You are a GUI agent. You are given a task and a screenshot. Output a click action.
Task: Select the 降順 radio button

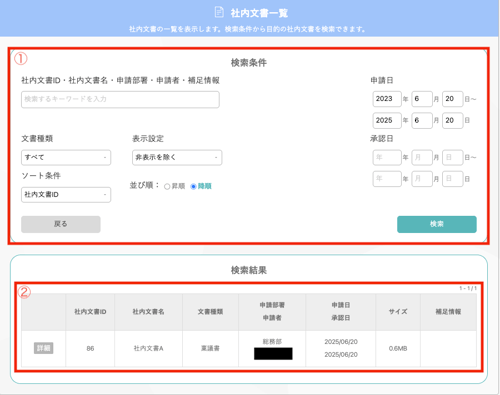193,187
